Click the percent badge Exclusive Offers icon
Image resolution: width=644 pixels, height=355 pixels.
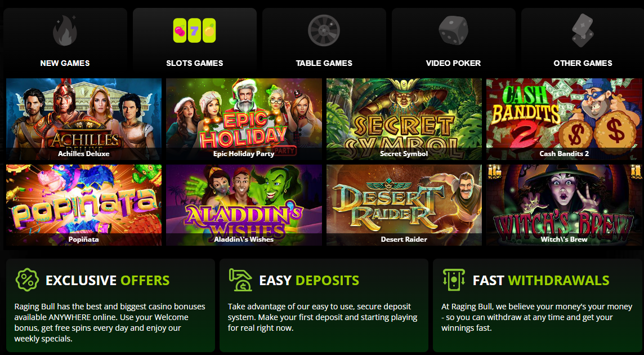pyautogui.click(x=27, y=279)
